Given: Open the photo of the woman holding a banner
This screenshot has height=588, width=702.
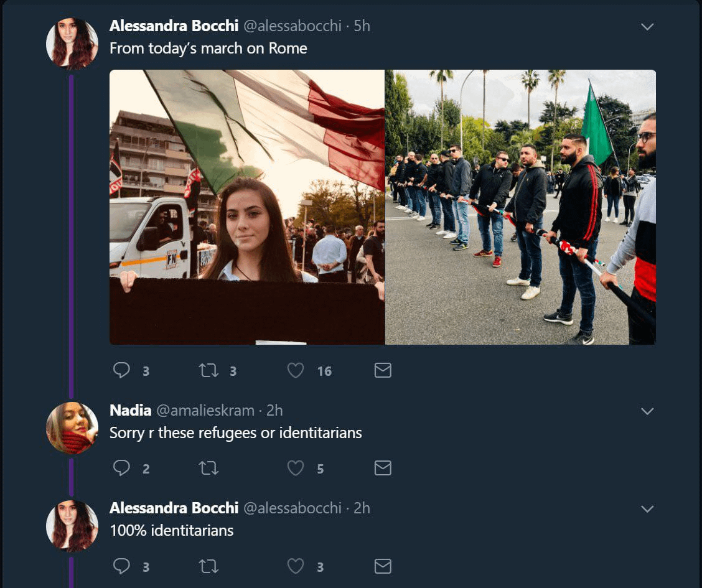Looking at the screenshot, I should click(247, 207).
